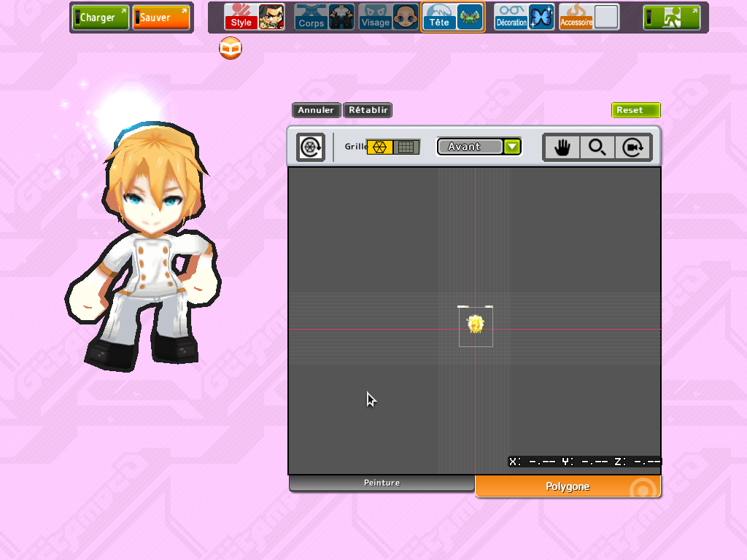Open the Décoration tab
Viewport: 747px width, 560px height.
(511, 17)
